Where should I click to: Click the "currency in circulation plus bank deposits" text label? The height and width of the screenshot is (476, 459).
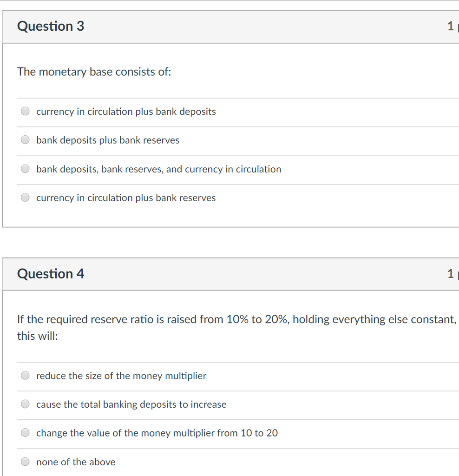126,111
